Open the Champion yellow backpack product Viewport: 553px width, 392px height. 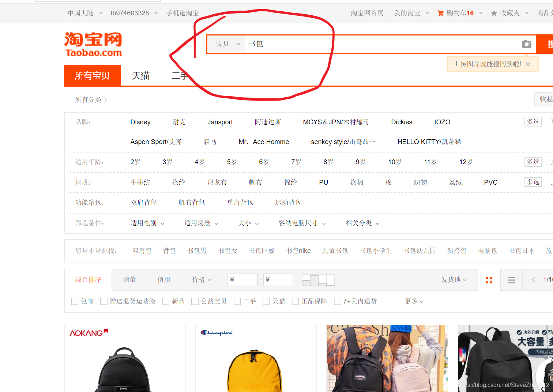(x=256, y=358)
